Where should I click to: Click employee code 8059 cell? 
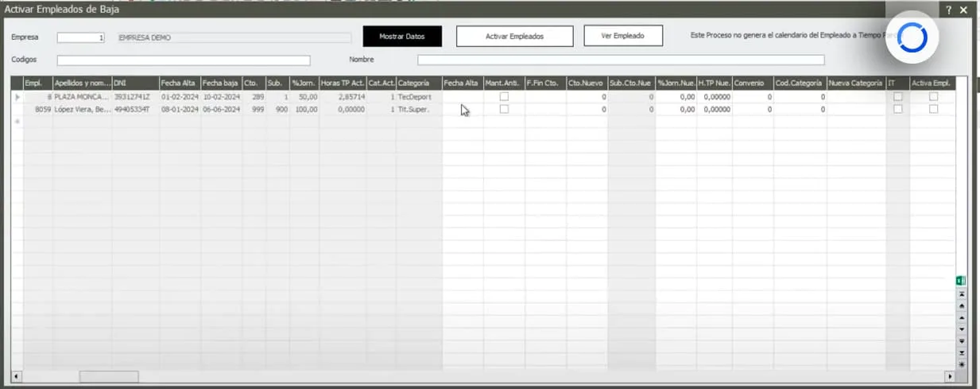37,109
